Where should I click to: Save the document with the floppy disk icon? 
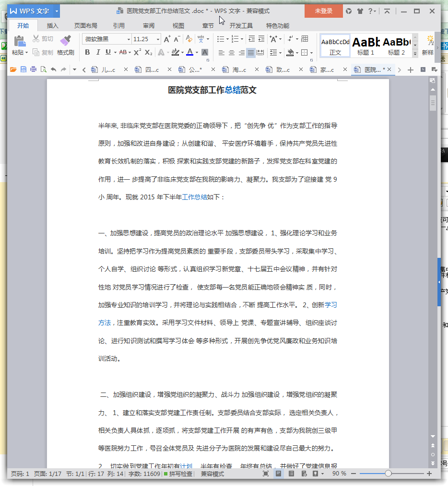pos(24,69)
